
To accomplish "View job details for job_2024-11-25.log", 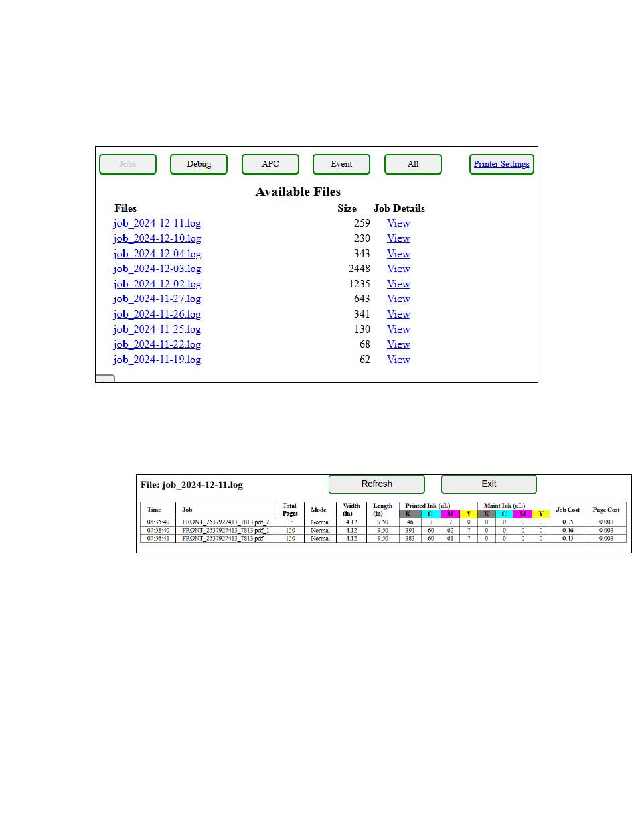I will (398, 330).
